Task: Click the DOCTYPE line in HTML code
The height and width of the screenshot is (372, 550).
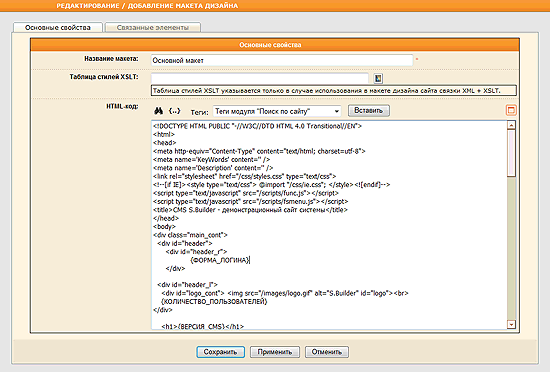Action: coord(257,126)
